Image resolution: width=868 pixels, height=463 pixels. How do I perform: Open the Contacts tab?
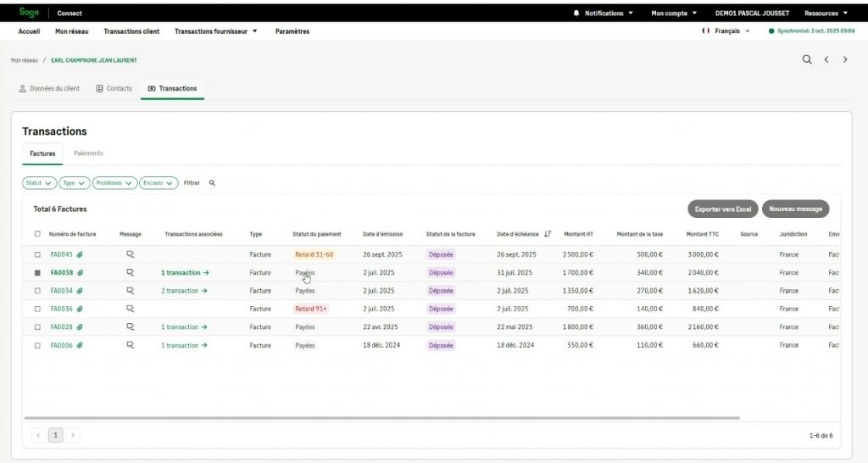click(114, 88)
